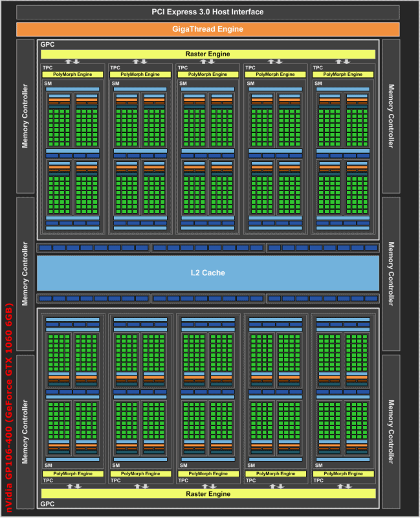Click the leftmost PolyMorph Engine in top row

(72, 75)
